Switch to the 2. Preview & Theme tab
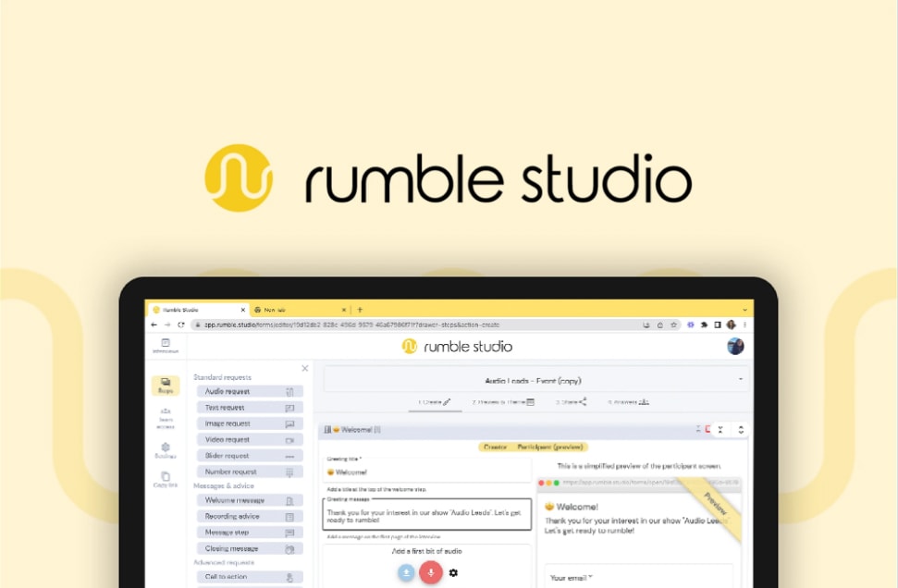The height and width of the screenshot is (588, 898). click(503, 402)
